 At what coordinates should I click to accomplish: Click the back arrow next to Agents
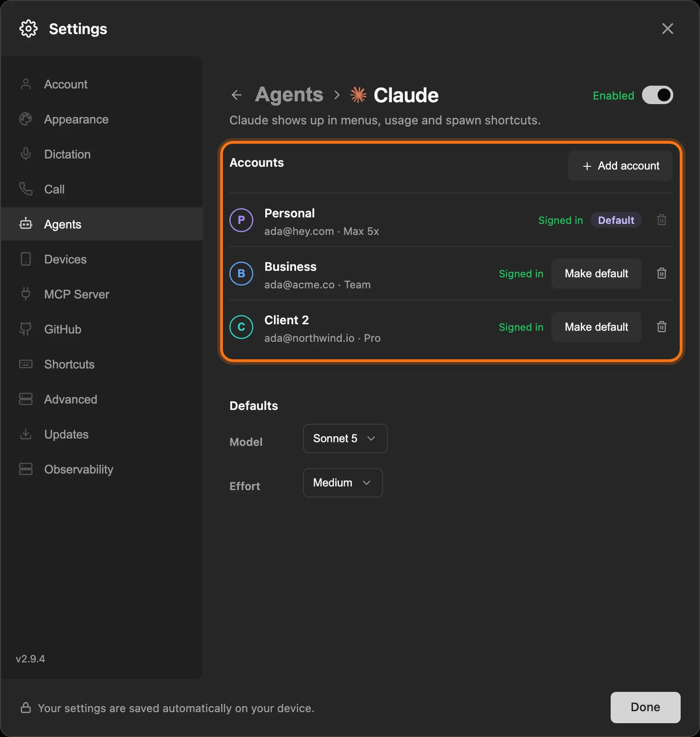click(x=237, y=95)
